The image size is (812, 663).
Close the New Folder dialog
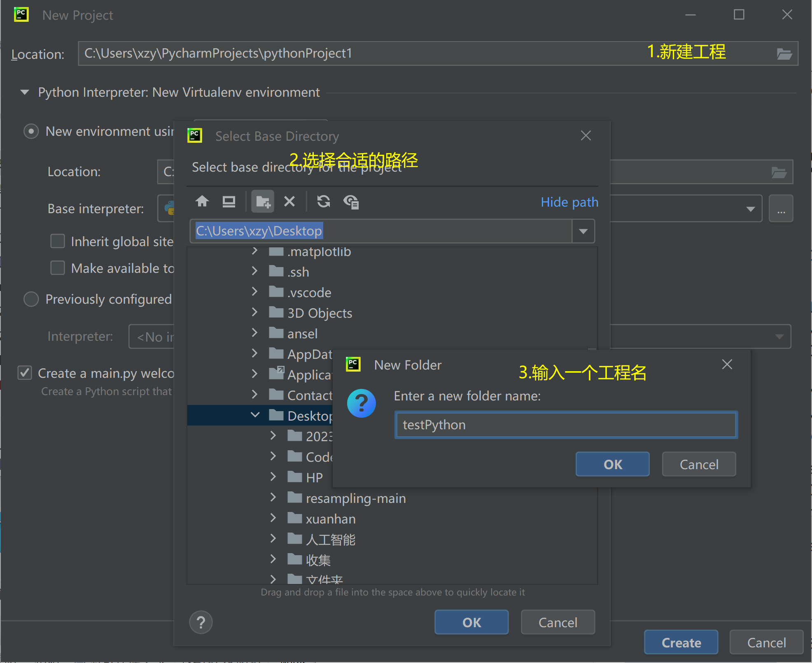pos(727,364)
